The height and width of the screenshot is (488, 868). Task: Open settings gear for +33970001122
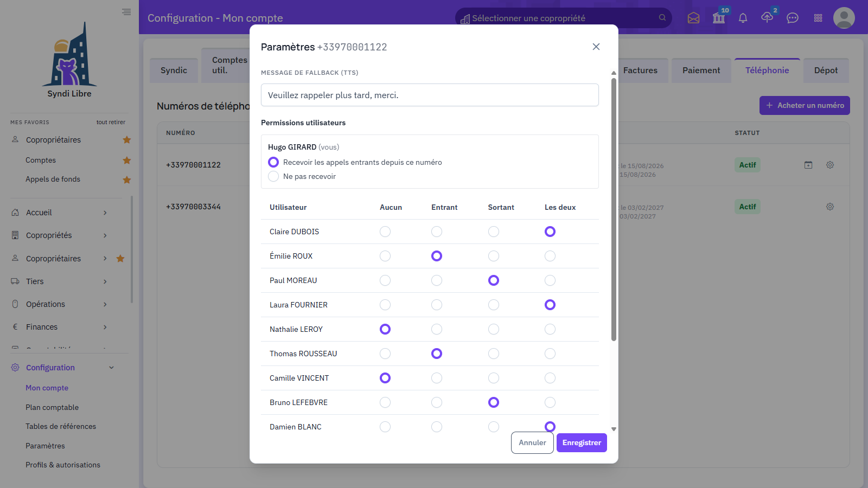(x=830, y=165)
